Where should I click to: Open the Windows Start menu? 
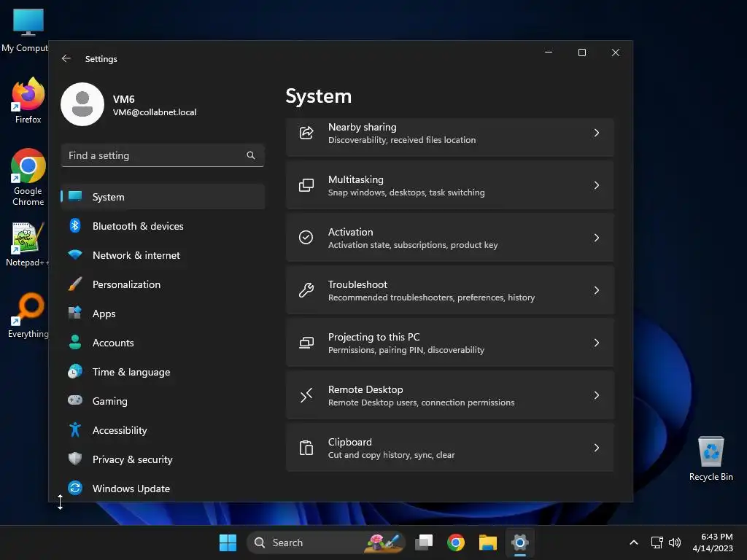click(228, 542)
